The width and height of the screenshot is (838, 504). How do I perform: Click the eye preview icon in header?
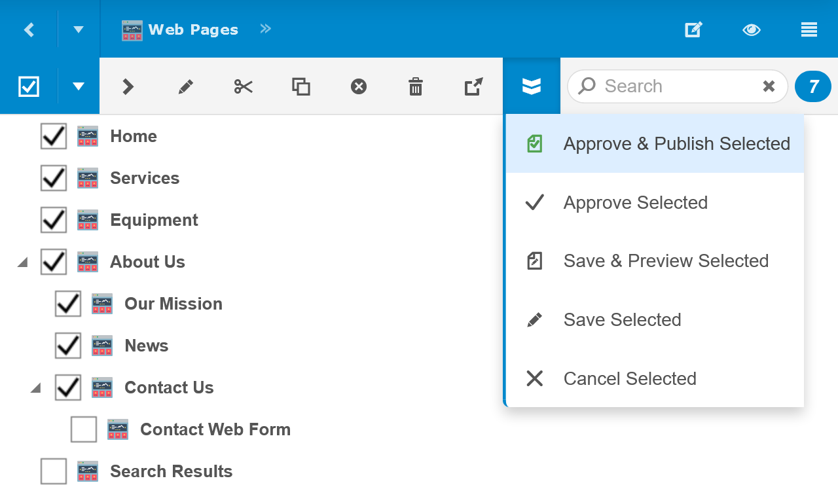pyautogui.click(x=751, y=29)
